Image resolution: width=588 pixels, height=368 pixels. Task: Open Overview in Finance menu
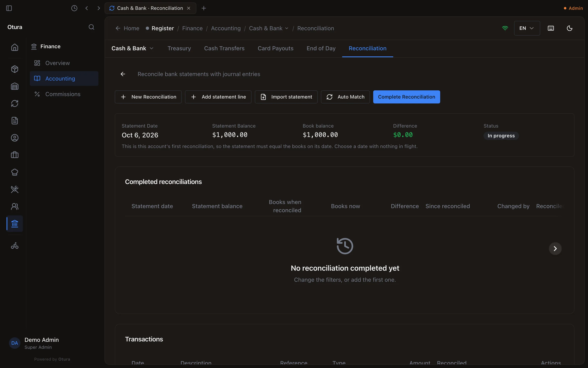(x=64, y=63)
